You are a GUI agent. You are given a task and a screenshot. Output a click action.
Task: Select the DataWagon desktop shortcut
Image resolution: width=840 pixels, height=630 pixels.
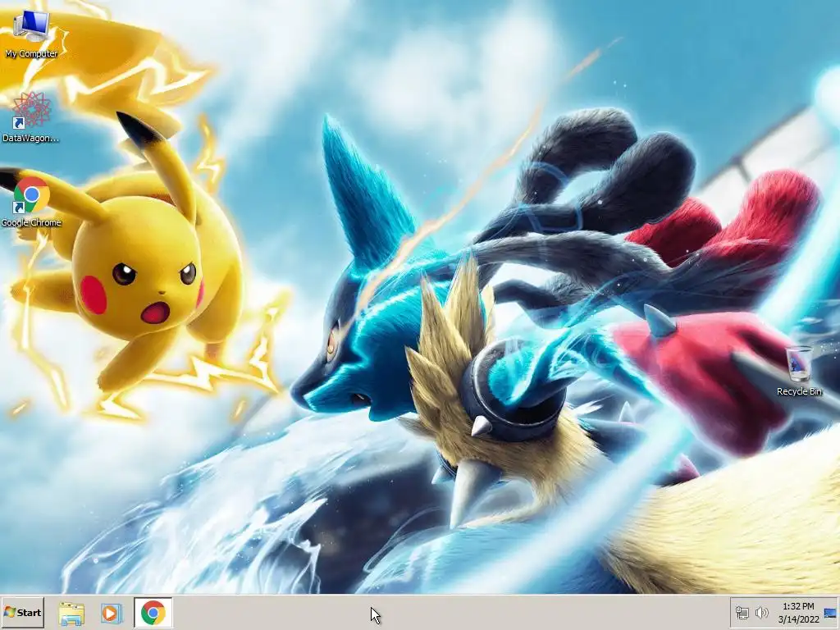[31, 117]
